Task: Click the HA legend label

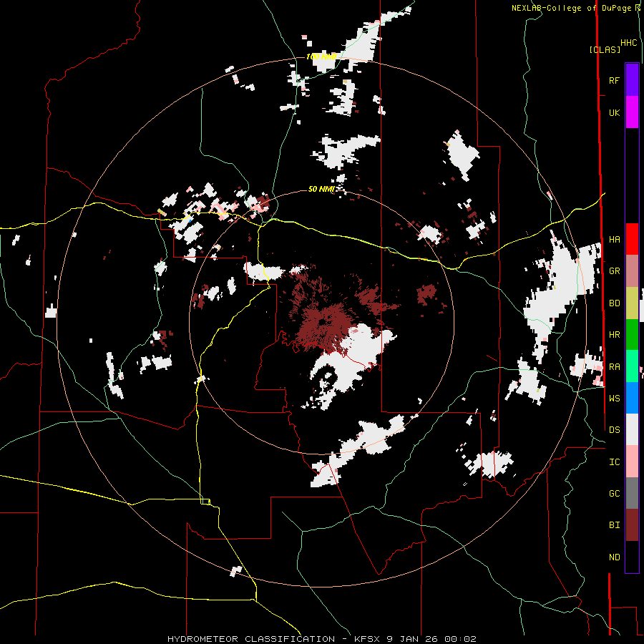Action: point(614,239)
